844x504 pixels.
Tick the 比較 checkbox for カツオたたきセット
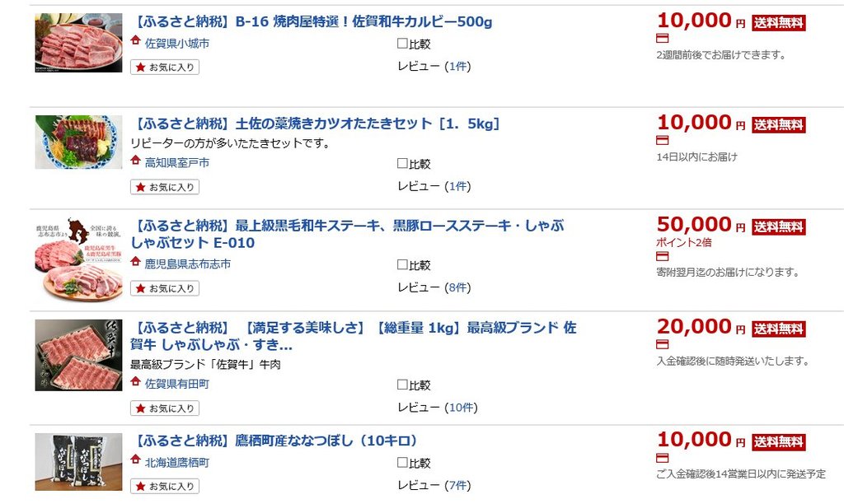coord(402,164)
